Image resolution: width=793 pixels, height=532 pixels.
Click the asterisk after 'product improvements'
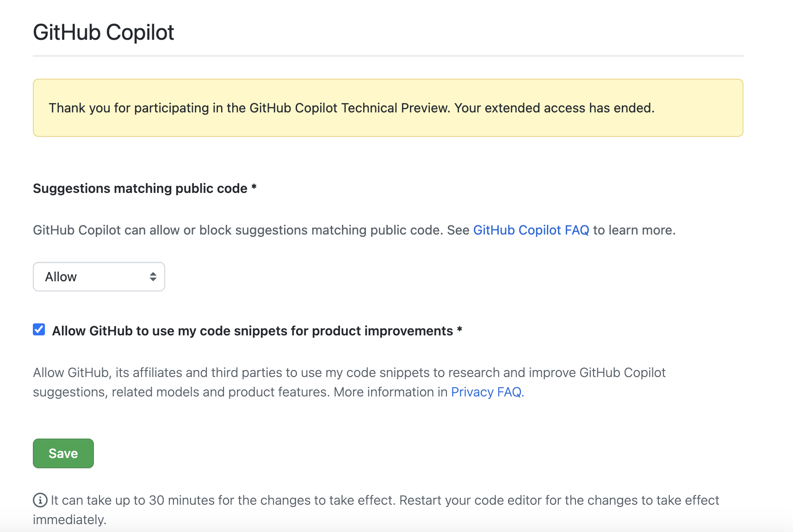pyautogui.click(x=459, y=330)
